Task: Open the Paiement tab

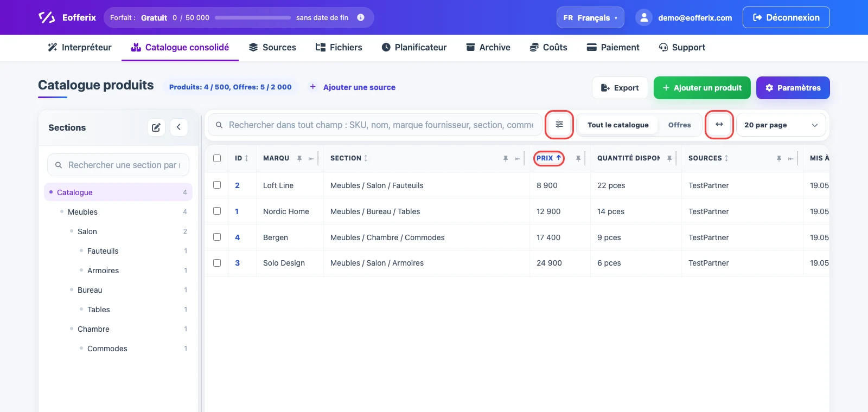Action: click(x=613, y=47)
